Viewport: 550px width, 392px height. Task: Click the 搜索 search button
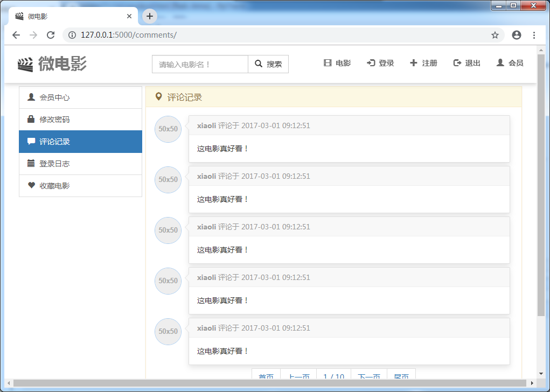click(268, 64)
